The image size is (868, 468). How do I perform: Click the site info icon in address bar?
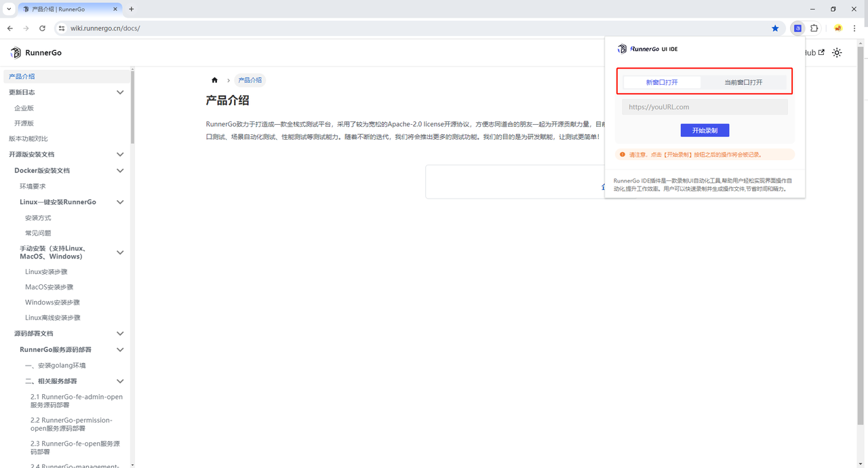60,28
